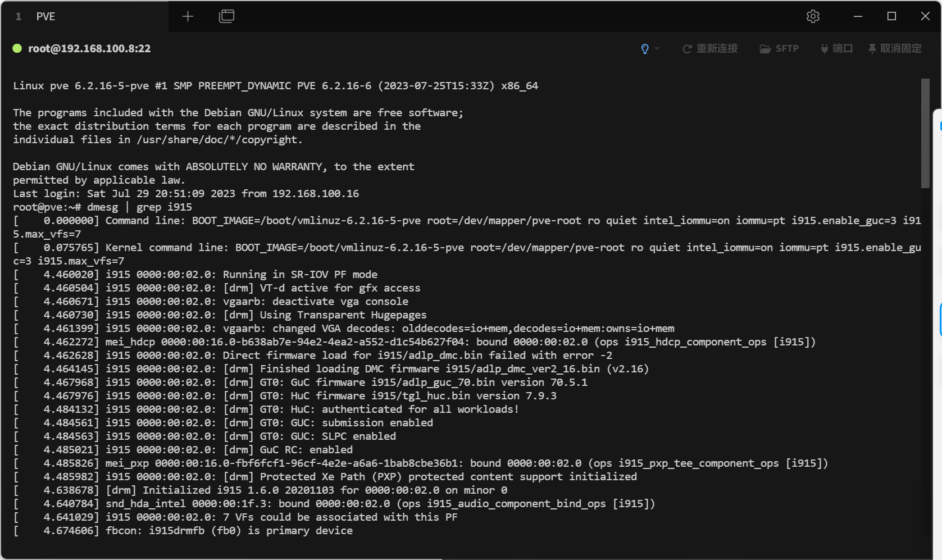Open a new terminal tab
Image resolution: width=942 pixels, height=560 pixels.
click(x=188, y=16)
